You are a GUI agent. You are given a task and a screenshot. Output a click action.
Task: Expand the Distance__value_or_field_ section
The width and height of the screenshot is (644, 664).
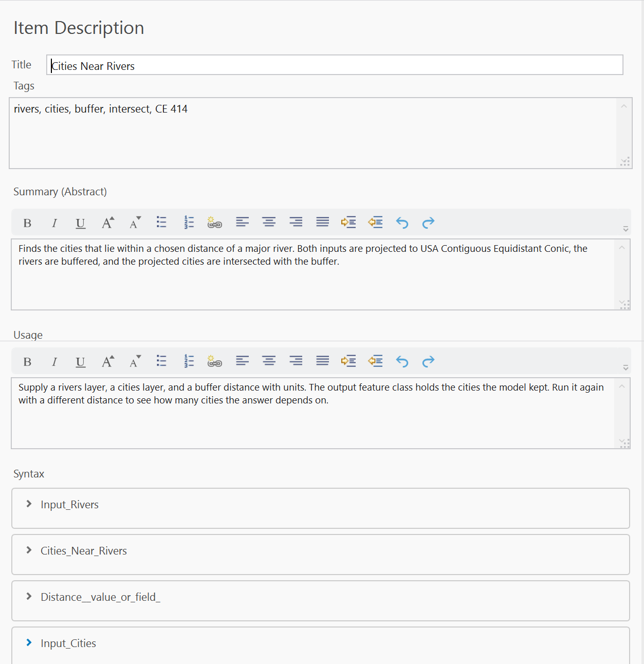pos(29,597)
